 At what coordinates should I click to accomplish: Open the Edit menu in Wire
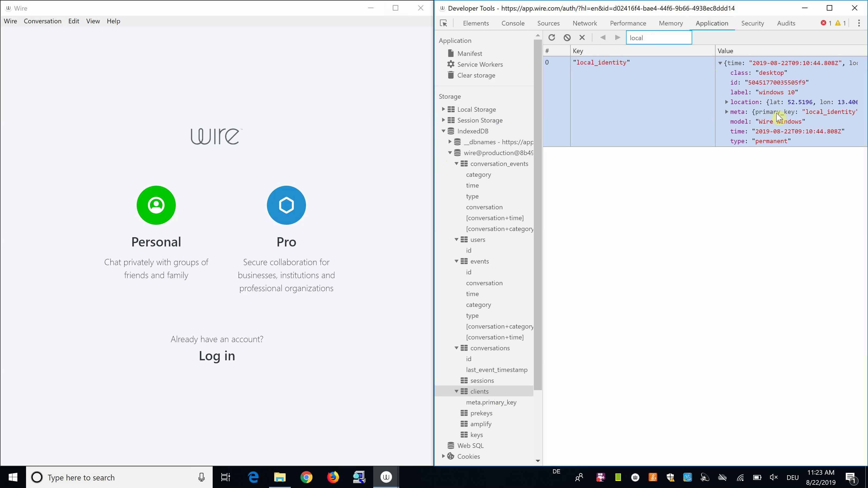(74, 21)
